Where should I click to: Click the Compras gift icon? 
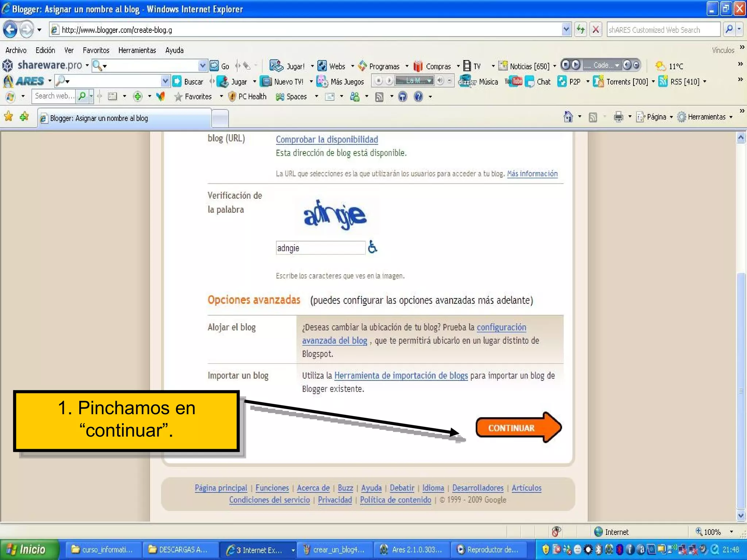point(418,66)
